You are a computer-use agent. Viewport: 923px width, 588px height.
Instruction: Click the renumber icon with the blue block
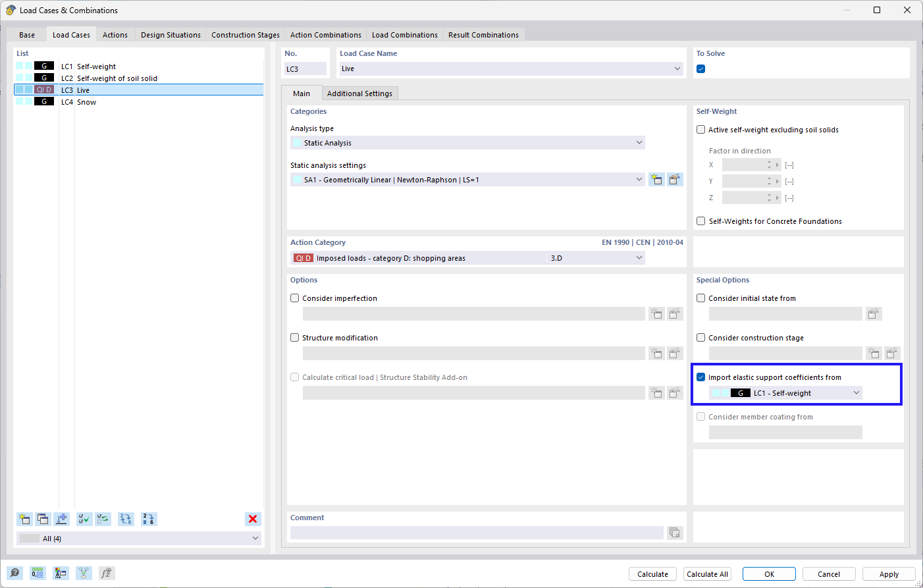point(149,519)
